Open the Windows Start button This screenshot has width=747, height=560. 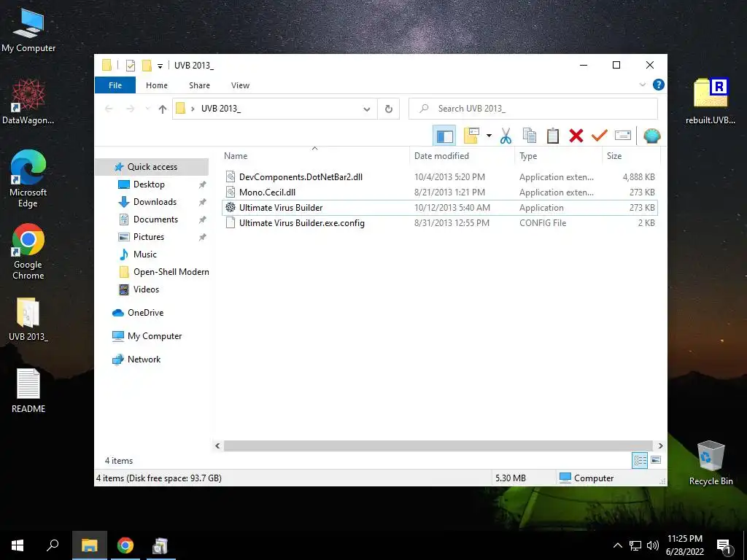[x=18, y=545]
